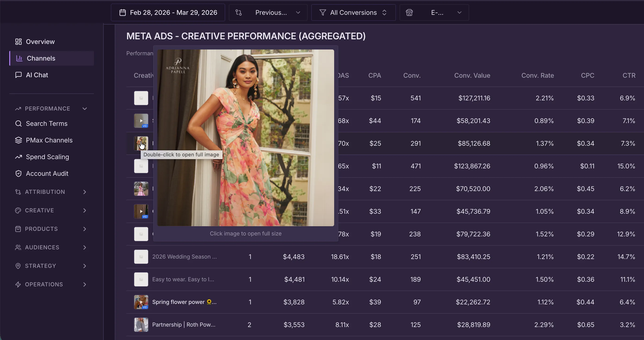Go to Overview page
Image resolution: width=644 pixels, height=340 pixels.
click(x=52, y=42)
